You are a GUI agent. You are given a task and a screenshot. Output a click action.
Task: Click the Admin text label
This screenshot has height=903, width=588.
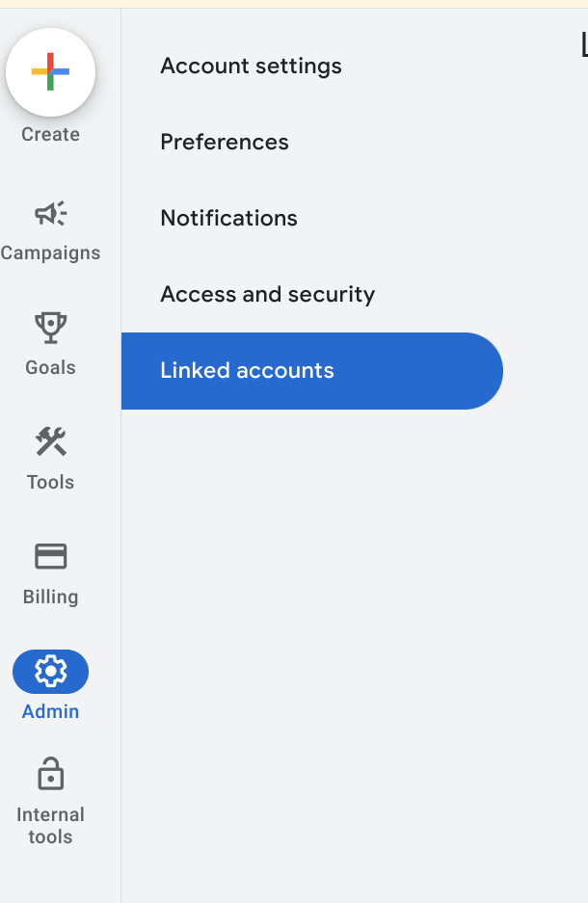click(50, 711)
